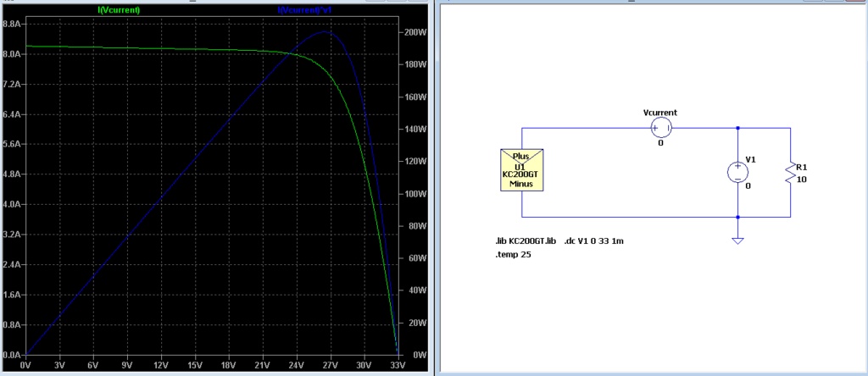
Task: Click the 15V horizontal axis label
Action: 195,366
